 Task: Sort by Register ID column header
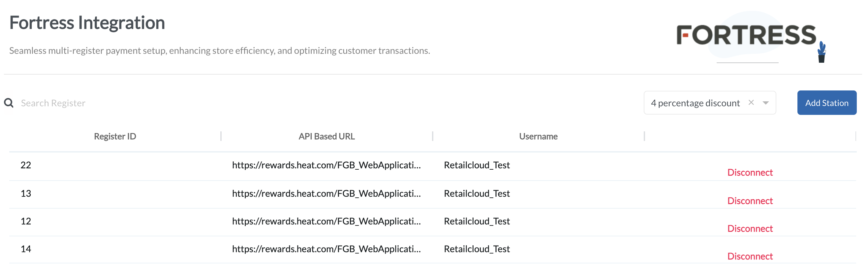point(115,136)
